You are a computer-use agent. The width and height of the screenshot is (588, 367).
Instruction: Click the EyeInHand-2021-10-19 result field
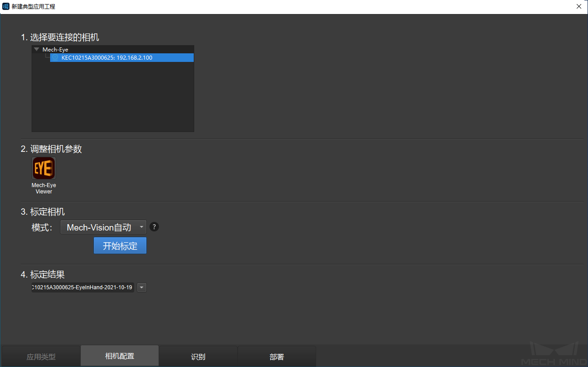(x=83, y=287)
